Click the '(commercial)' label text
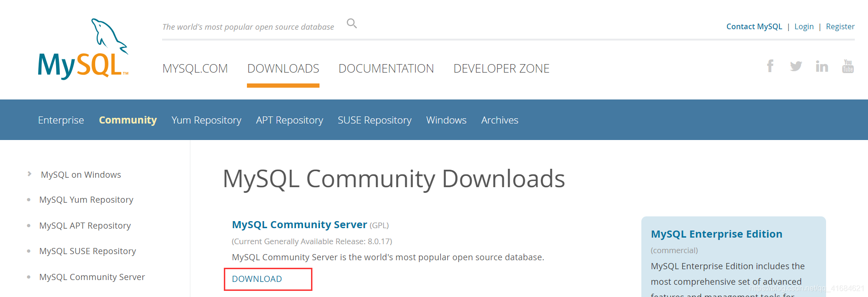868x297 pixels. [674, 250]
